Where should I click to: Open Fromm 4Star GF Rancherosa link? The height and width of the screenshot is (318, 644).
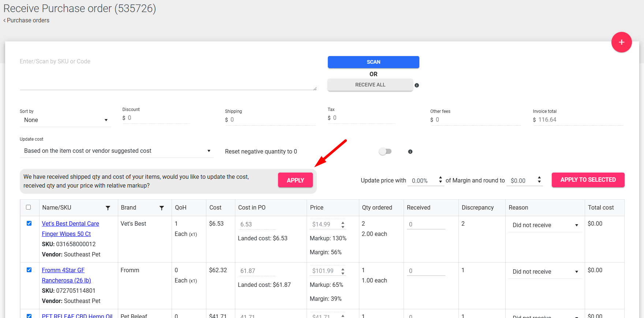(66, 275)
